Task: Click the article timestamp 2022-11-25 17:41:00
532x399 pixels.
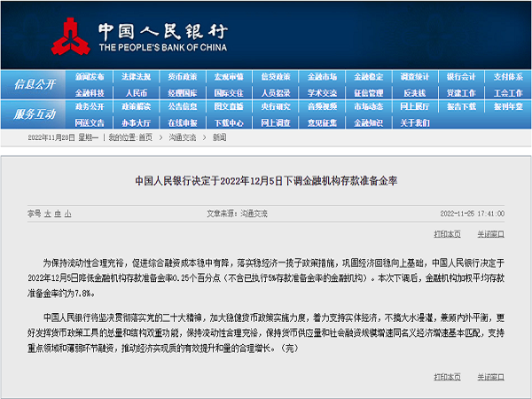Action: (473, 214)
